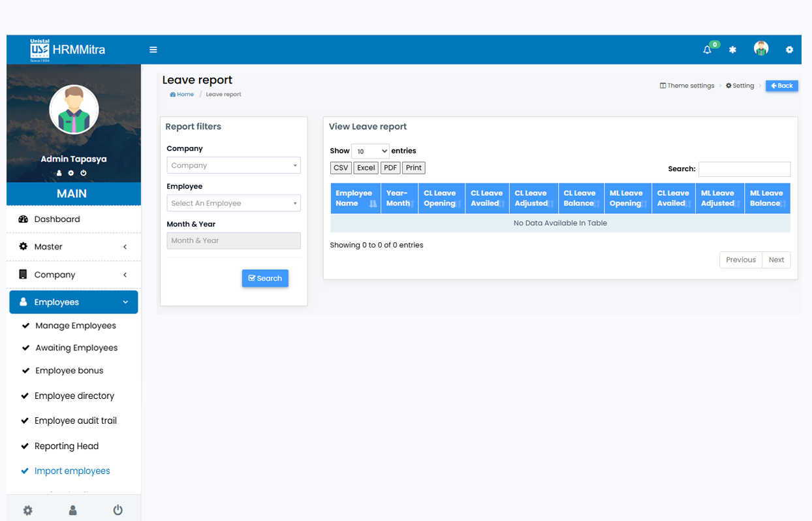Sort table by Employee Name column
The width and height of the screenshot is (812, 521).
click(355, 198)
